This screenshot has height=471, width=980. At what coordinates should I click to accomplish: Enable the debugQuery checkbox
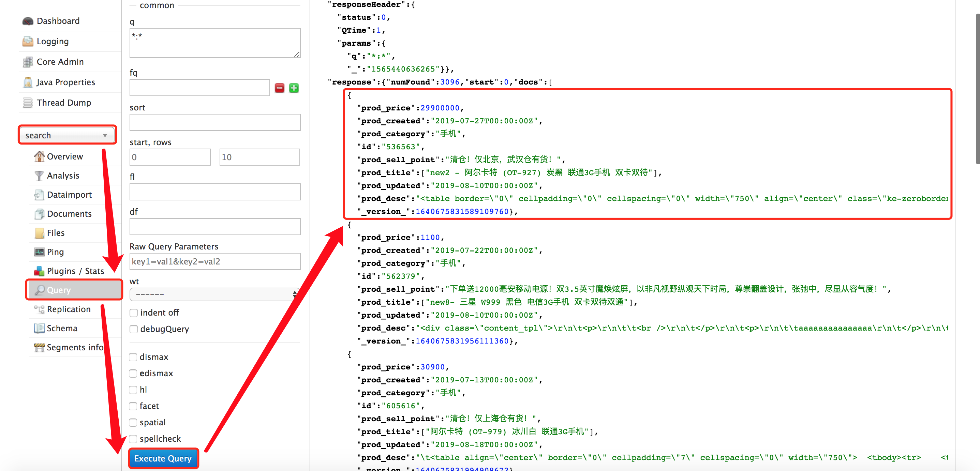coord(134,329)
